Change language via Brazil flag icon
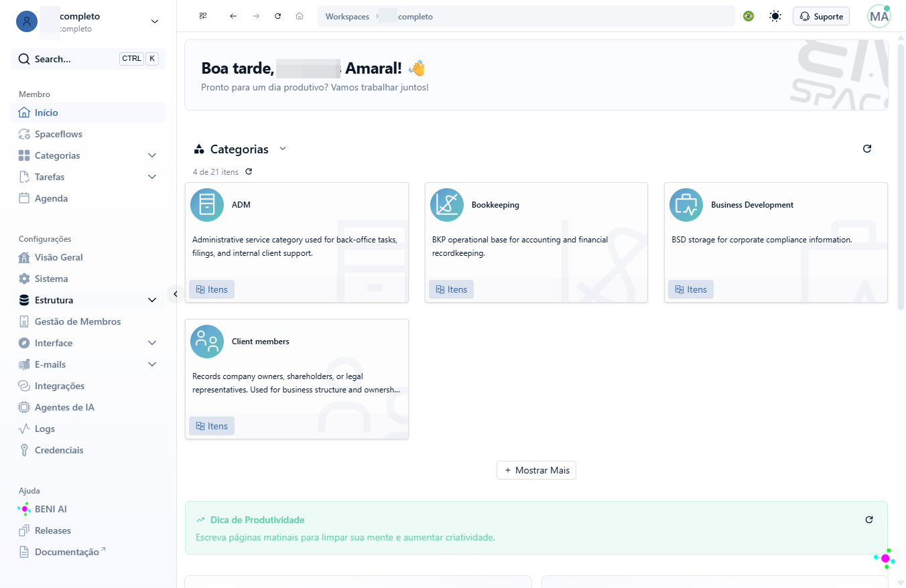The height and width of the screenshot is (588, 906). click(749, 16)
